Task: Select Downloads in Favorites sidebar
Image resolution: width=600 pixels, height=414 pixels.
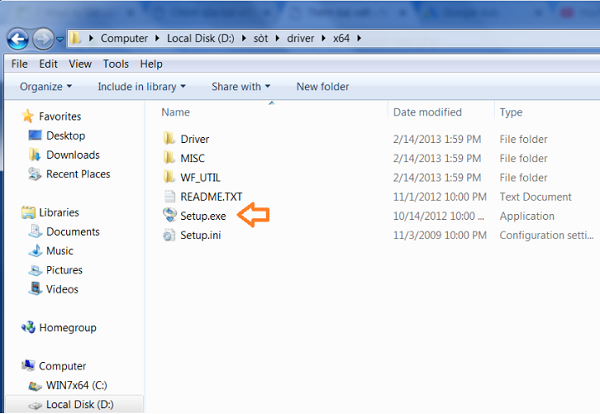Action: click(72, 155)
